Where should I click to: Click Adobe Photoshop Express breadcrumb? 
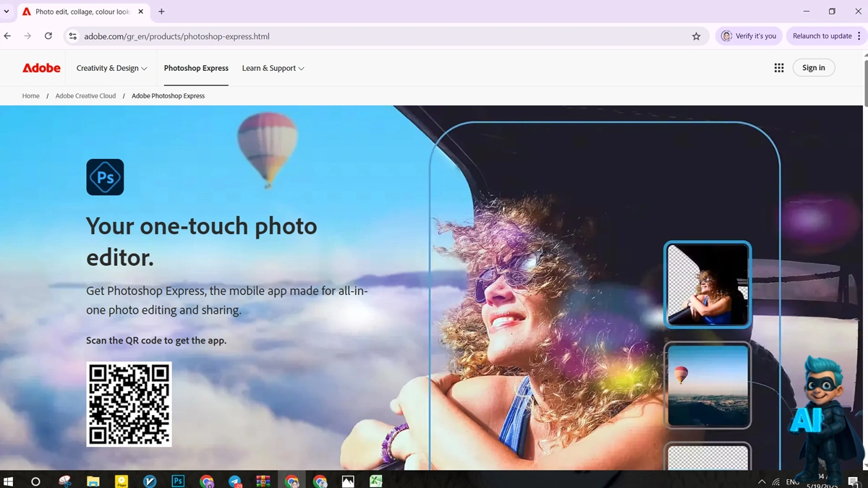168,95
